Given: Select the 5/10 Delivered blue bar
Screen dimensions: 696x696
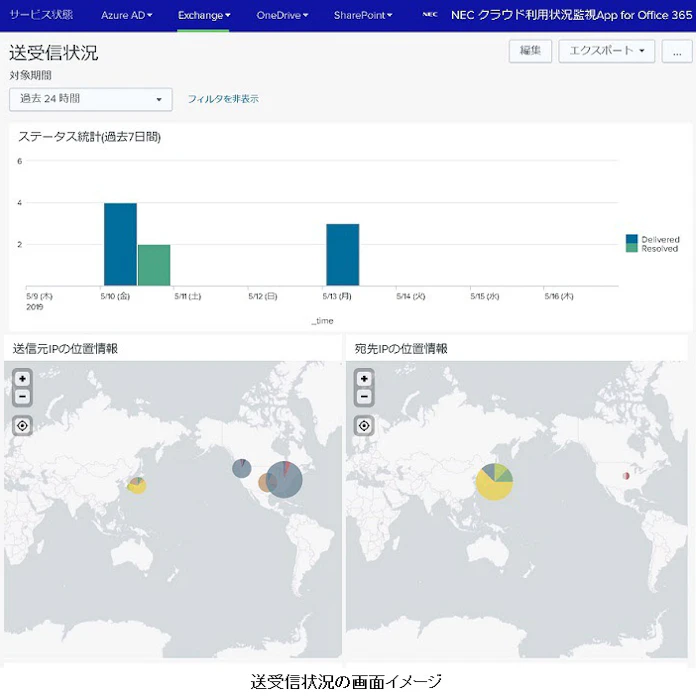Looking at the screenshot, I should click(x=120, y=244).
